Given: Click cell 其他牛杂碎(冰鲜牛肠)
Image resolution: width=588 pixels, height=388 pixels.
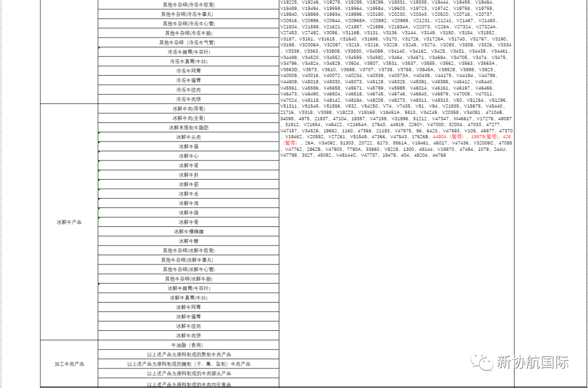Looking at the screenshot, I should [x=188, y=279].
